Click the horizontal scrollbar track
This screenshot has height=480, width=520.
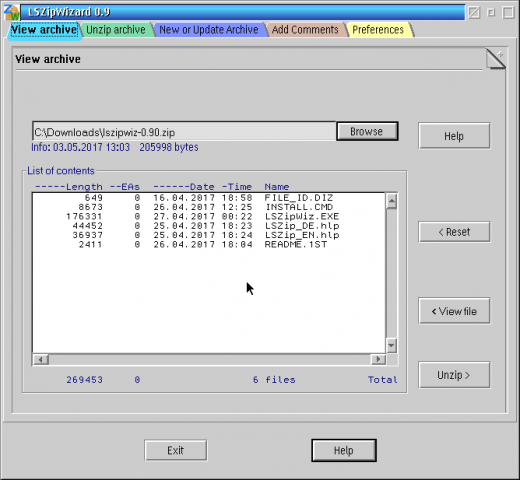pos(210,360)
